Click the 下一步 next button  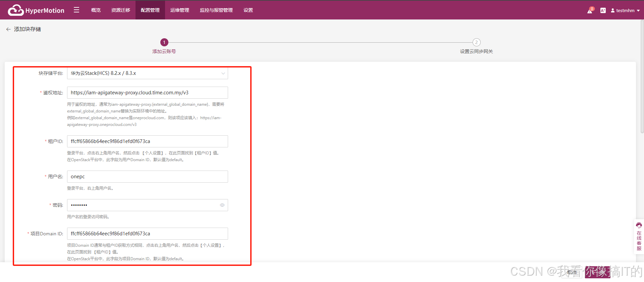tap(598, 272)
